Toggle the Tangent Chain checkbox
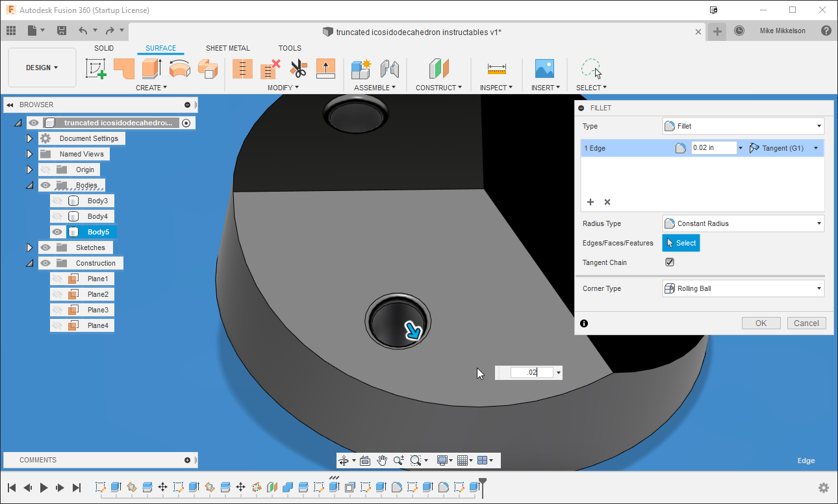This screenshot has height=504, width=838. (x=670, y=262)
